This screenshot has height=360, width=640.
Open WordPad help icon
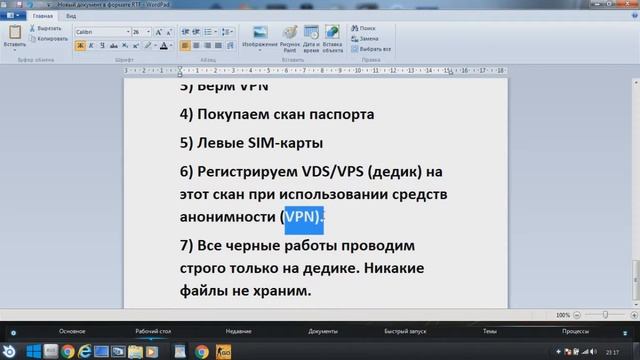tap(634, 16)
